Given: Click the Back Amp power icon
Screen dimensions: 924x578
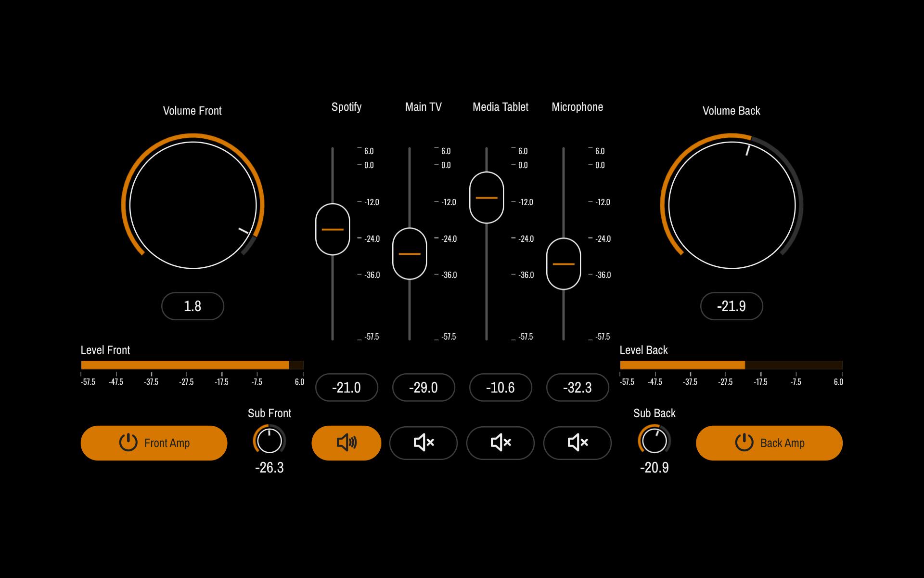Looking at the screenshot, I should (x=744, y=442).
